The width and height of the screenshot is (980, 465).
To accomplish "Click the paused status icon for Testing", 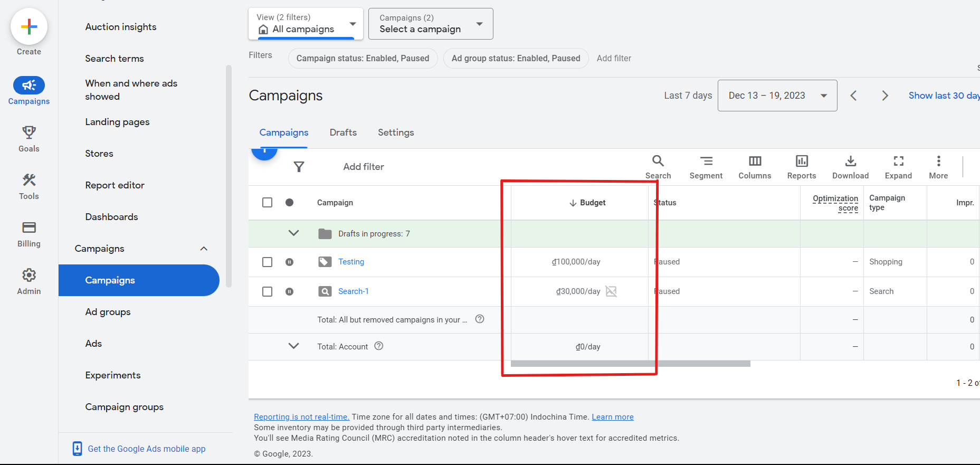I will [289, 262].
